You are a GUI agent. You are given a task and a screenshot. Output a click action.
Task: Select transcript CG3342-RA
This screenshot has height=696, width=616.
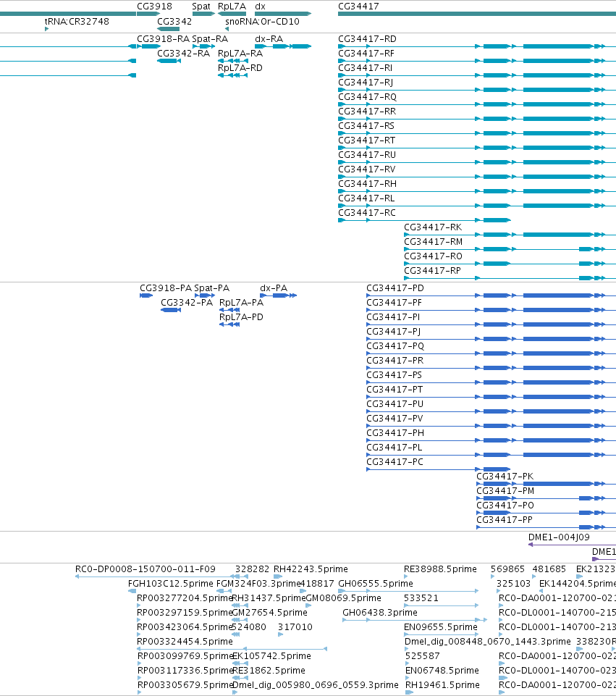tap(183, 54)
